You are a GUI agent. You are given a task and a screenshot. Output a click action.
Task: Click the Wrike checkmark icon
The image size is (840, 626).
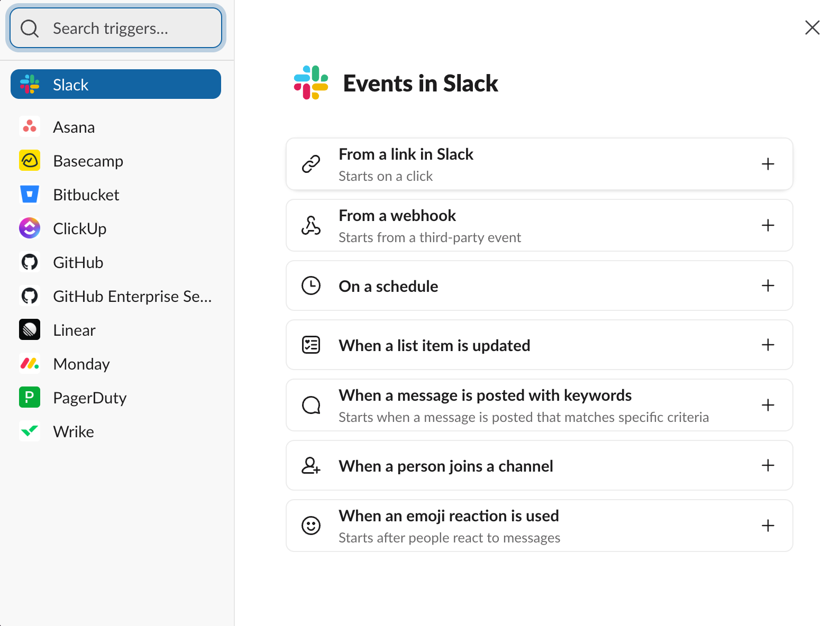tap(30, 431)
